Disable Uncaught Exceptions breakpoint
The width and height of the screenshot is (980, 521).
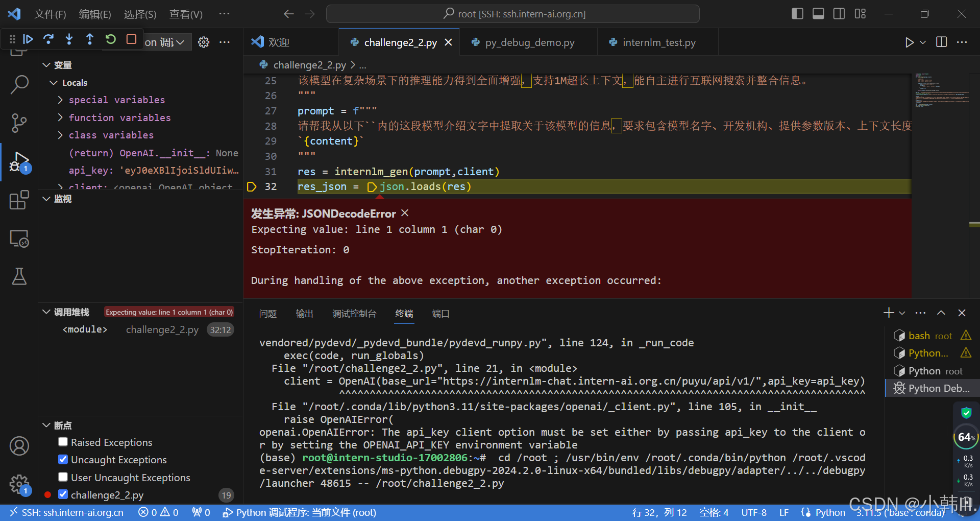pyautogui.click(x=63, y=459)
